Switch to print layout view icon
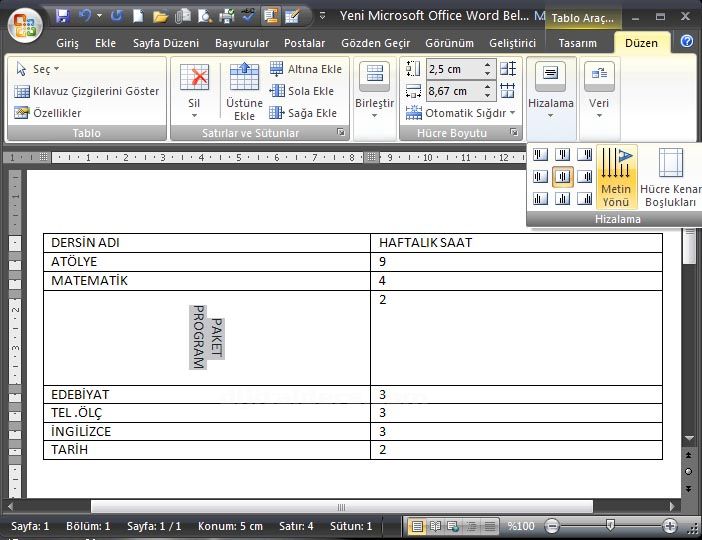Image resolution: width=702 pixels, height=540 pixels. (416, 526)
